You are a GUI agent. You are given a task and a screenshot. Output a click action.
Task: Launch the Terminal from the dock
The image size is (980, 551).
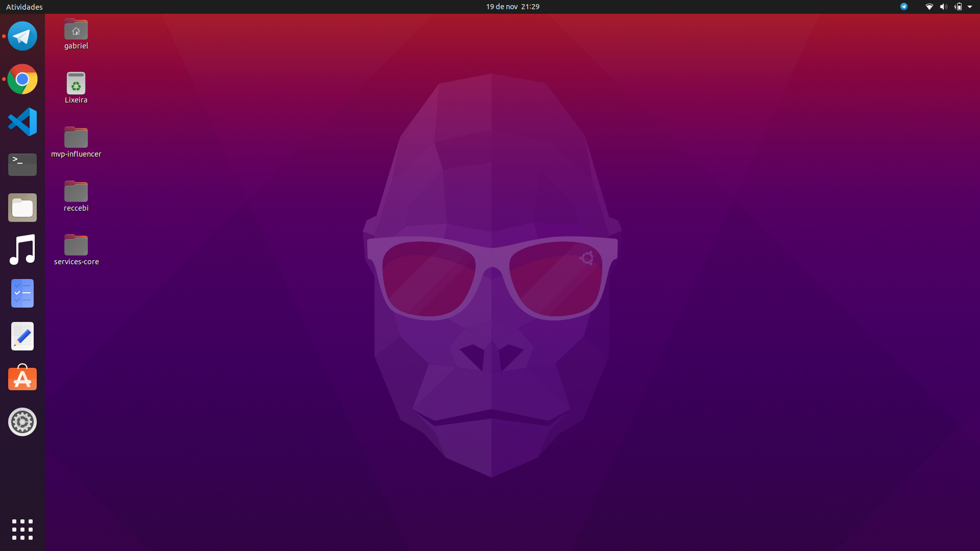[x=22, y=164]
